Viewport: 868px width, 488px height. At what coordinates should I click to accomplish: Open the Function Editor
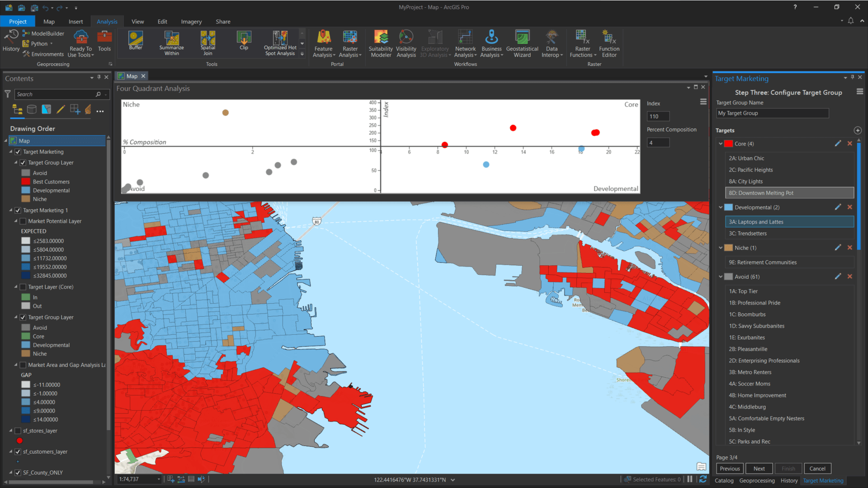pyautogui.click(x=609, y=44)
